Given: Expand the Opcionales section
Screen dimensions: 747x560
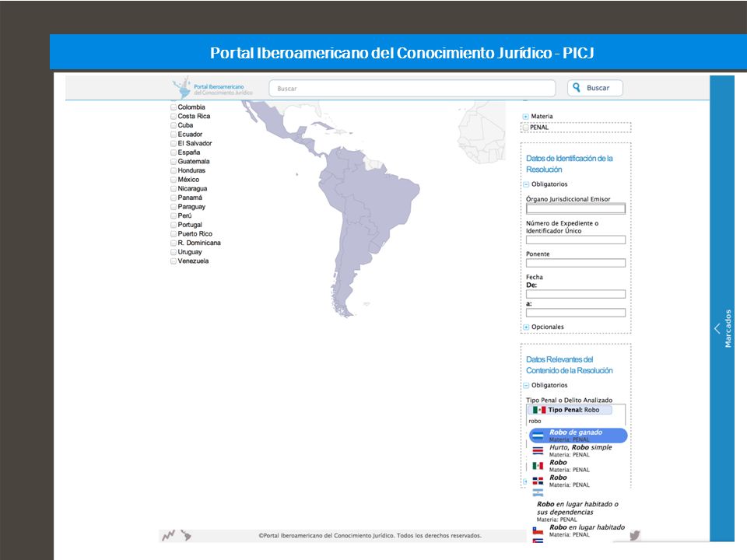Looking at the screenshot, I should pyautogui.click(x=526, y=327).
